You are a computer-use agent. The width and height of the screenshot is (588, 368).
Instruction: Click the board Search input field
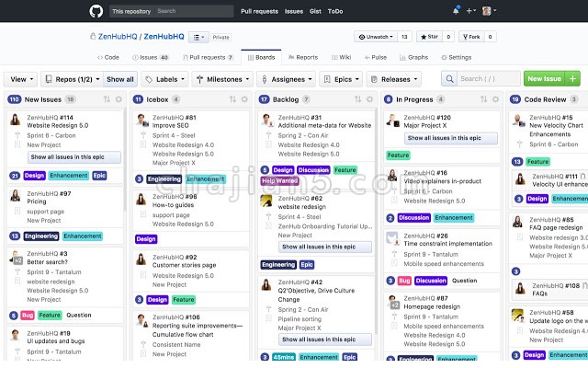pyautogui.click(x=489, y=79)
